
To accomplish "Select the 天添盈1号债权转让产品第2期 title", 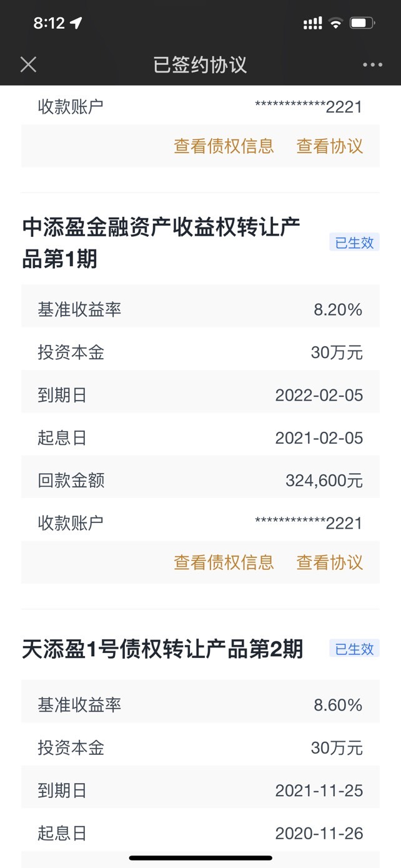I will click(x=162, y=649).
